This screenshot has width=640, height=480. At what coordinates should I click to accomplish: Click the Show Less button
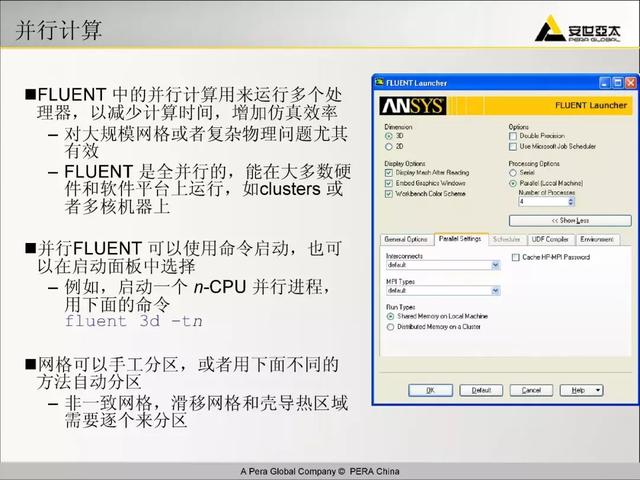[x=570, y=221]
